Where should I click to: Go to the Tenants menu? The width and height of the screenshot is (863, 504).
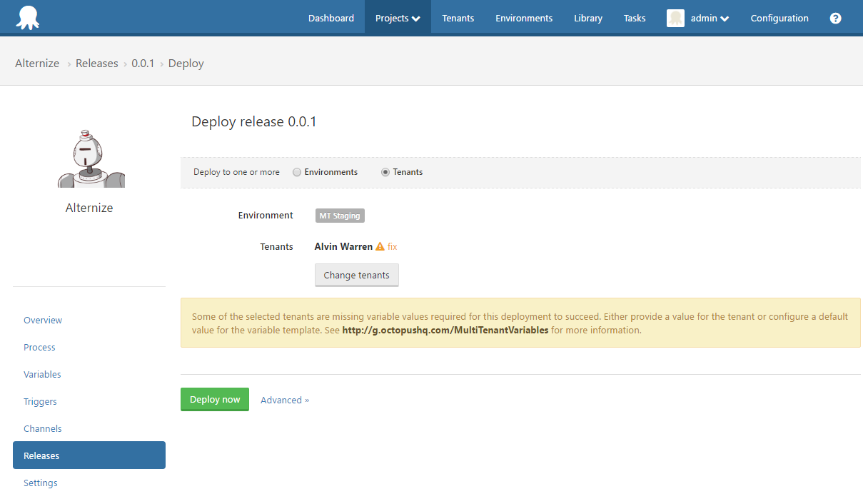coord(458,18)
